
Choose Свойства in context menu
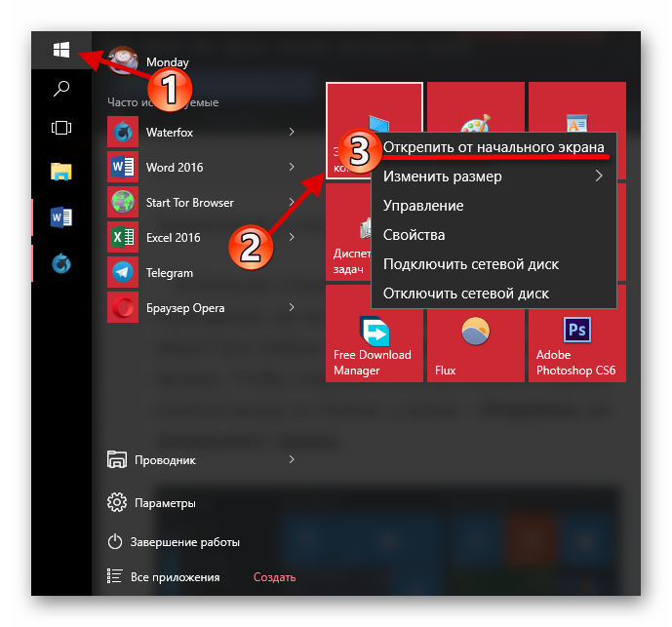click(x=494, y=235)
